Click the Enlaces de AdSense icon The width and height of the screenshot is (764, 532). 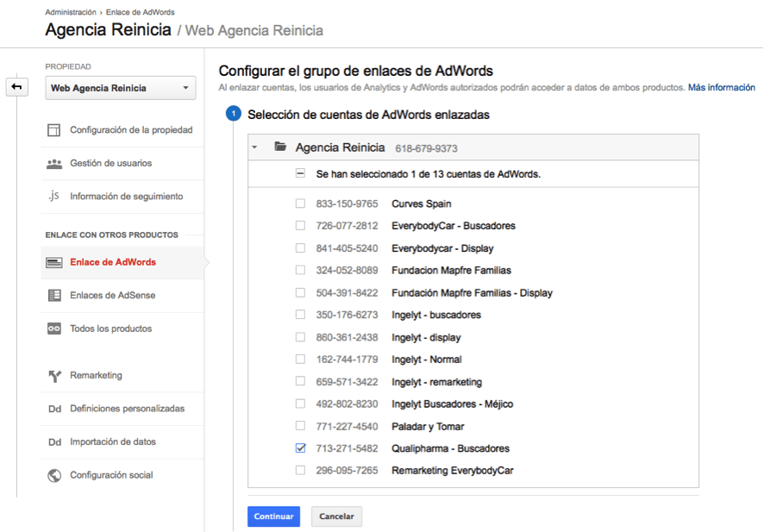54,296
